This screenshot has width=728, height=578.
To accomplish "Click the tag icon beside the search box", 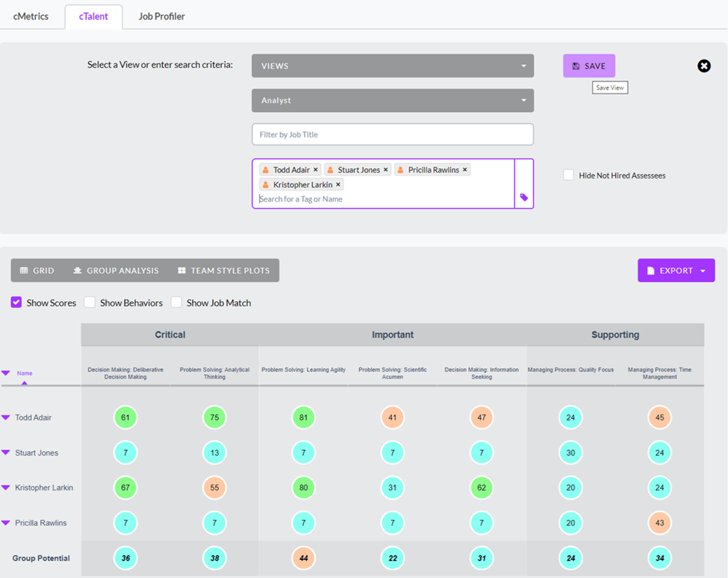I will pyautogui.click(x=524, y=198).
